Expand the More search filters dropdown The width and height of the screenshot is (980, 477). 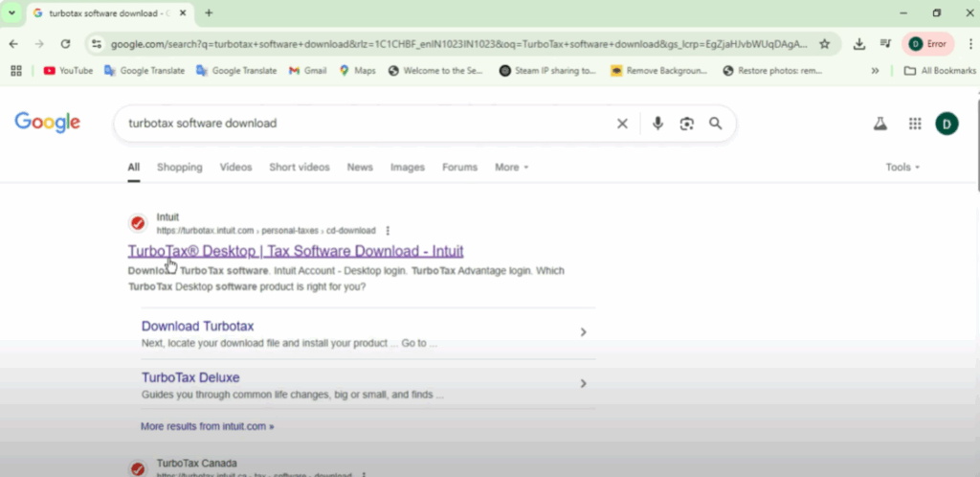(511, 167)
